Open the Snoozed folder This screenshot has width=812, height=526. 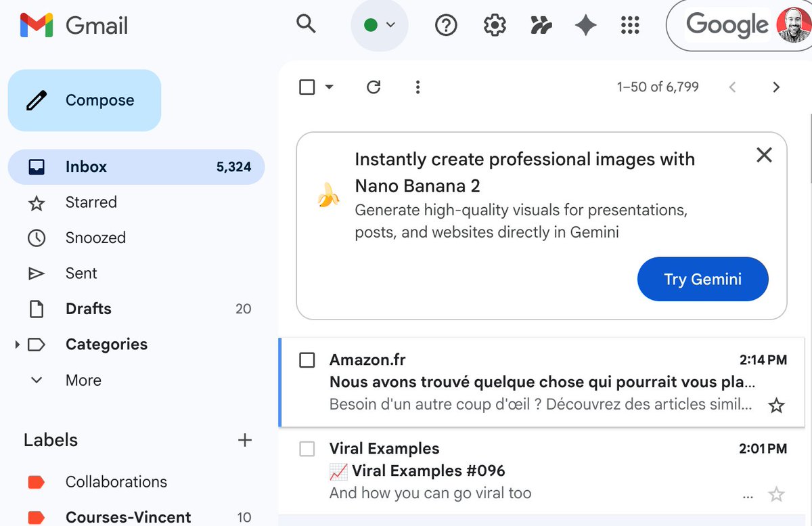coord(136,238)
